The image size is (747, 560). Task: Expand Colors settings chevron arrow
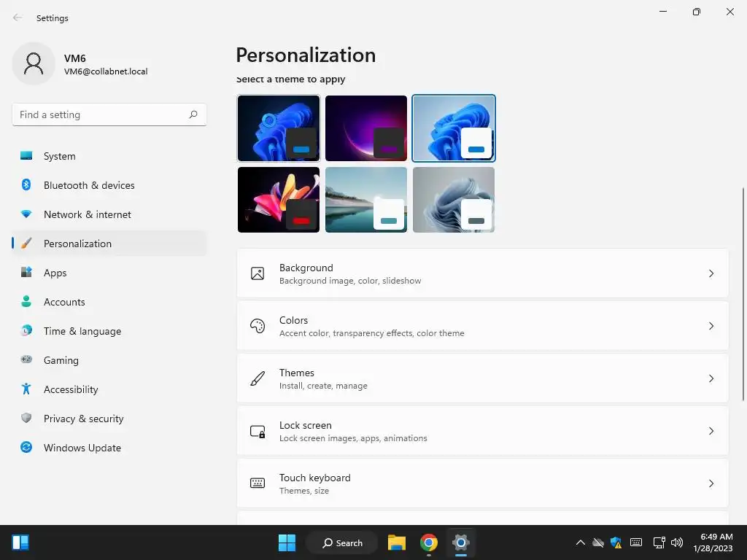click(x=711, y=326)
